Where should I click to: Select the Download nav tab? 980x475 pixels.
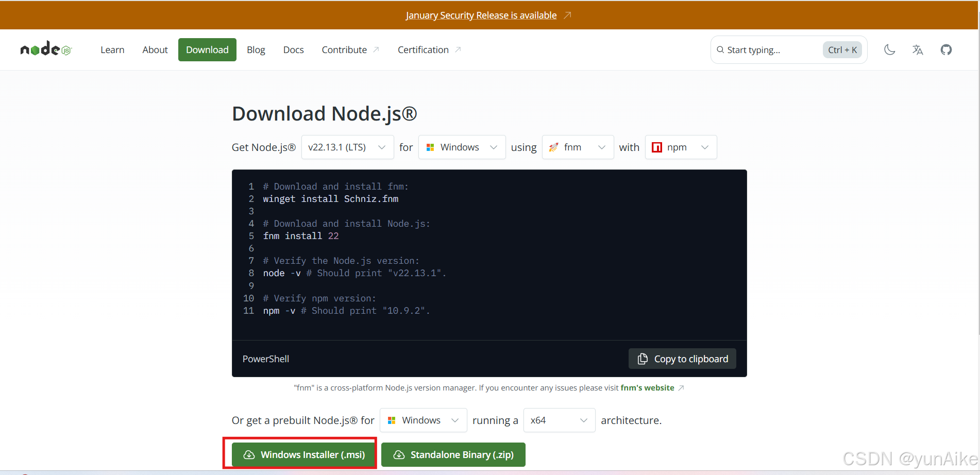click(207, 49)
